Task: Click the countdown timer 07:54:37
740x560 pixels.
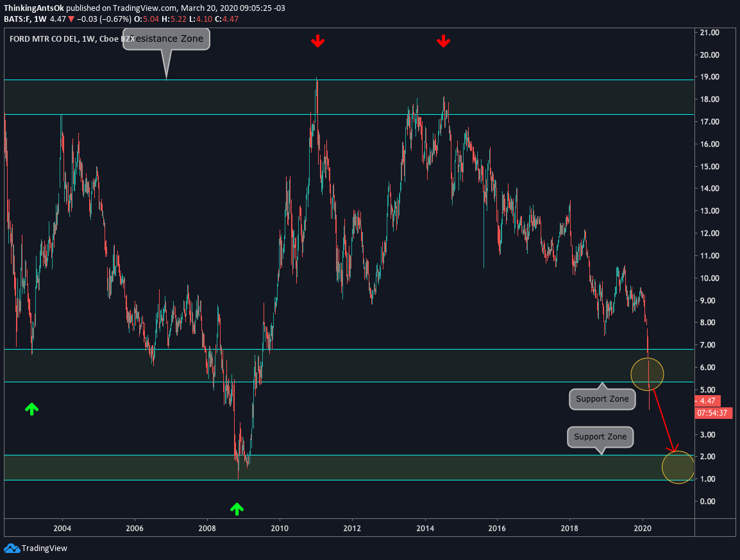Action: 714,413
